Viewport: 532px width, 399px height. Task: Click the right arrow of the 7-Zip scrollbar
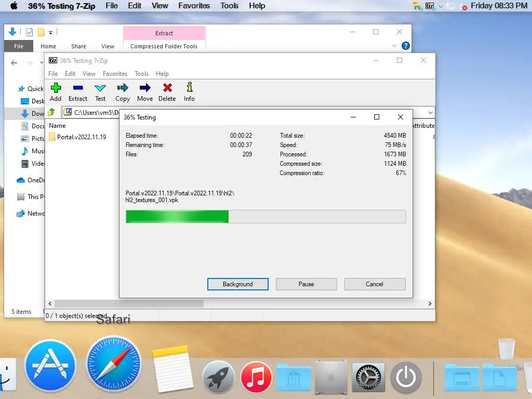tap(430, 303)
